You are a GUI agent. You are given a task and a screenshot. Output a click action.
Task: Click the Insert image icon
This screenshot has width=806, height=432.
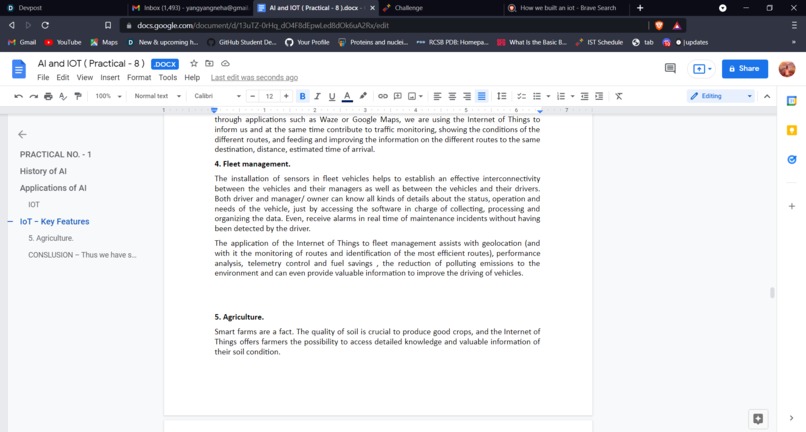click(412, 96)
